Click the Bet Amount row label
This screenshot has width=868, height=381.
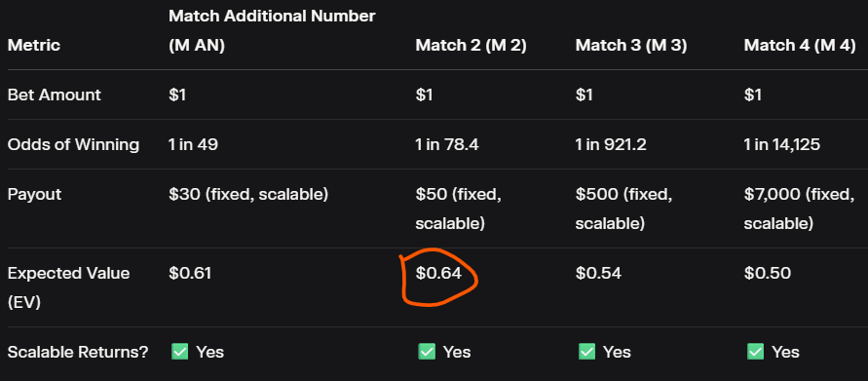pyautogui.click(x=55, y=95)
